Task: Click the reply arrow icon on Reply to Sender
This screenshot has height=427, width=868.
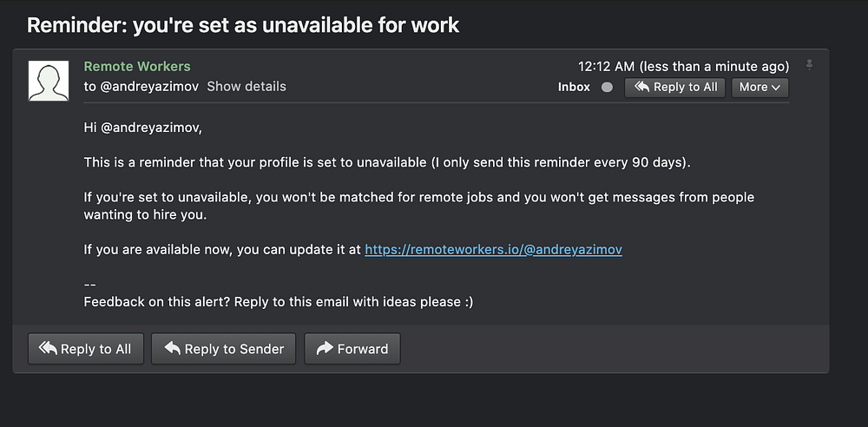Action: pos(172,349)
